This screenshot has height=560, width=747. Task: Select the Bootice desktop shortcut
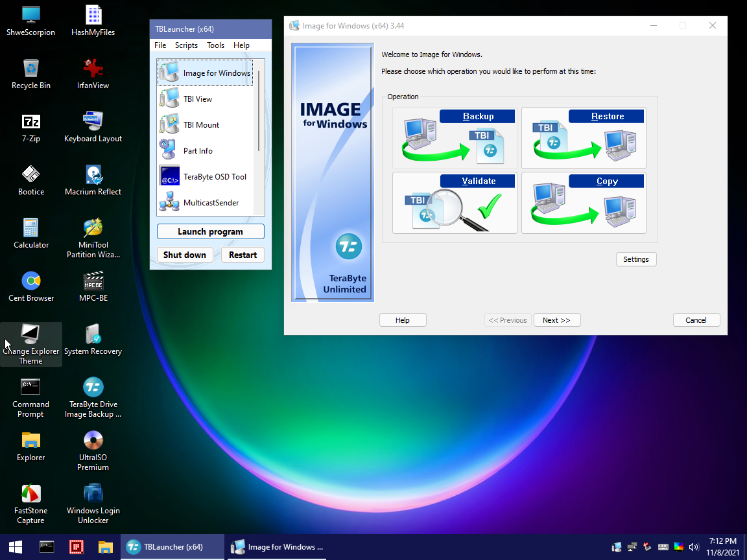click(x=31, y=181)
